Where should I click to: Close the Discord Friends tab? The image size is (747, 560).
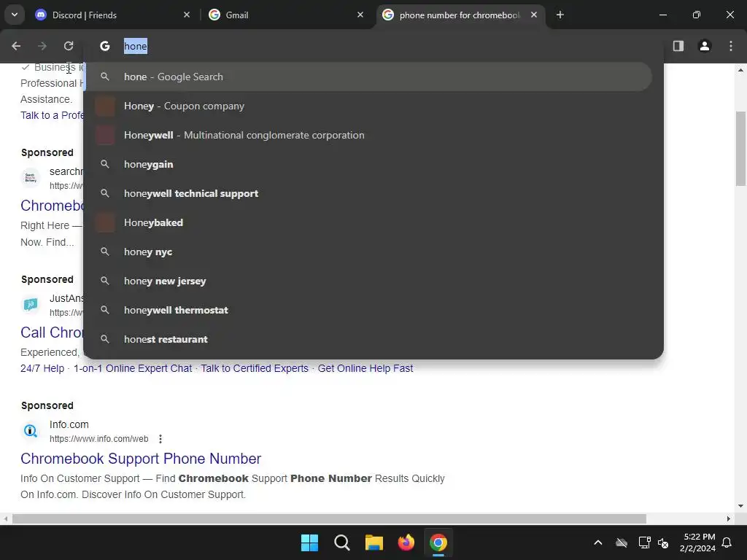click(187, 15)
